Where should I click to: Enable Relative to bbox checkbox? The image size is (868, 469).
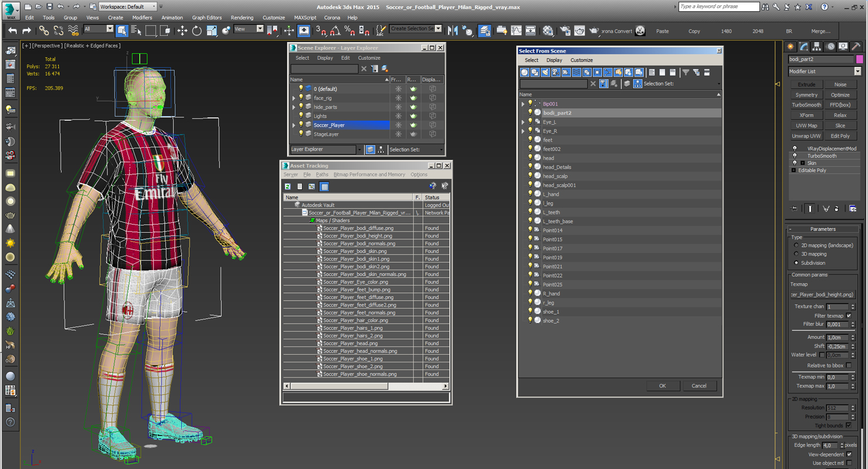849,365
